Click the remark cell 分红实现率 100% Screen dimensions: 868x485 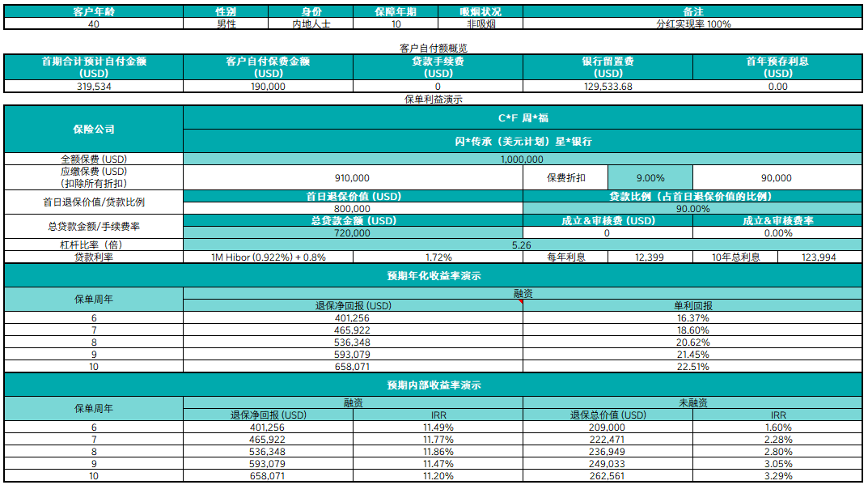point(692,24)
